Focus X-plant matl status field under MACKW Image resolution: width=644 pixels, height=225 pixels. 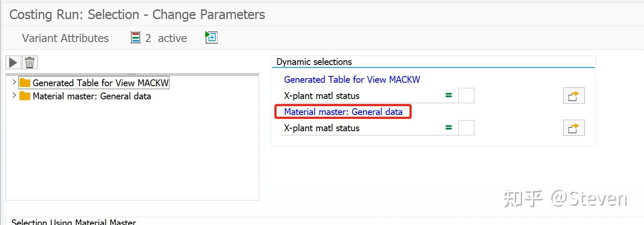(x=466, y=96)
